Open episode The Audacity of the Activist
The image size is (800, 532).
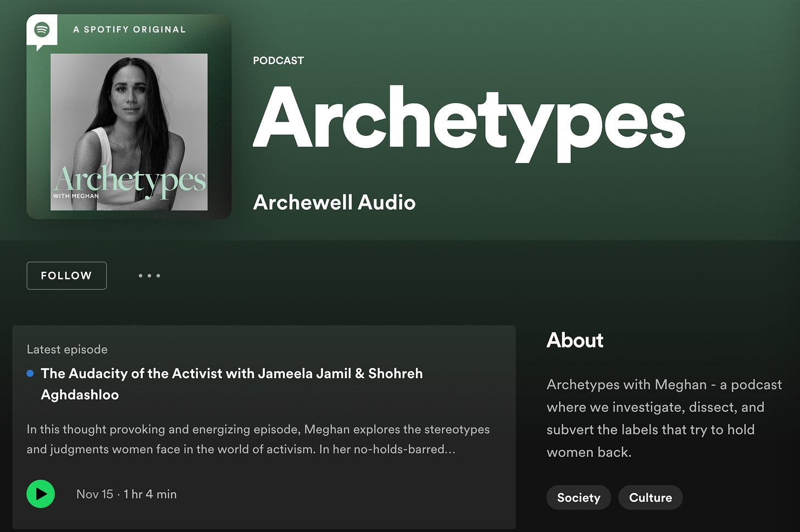232,384
